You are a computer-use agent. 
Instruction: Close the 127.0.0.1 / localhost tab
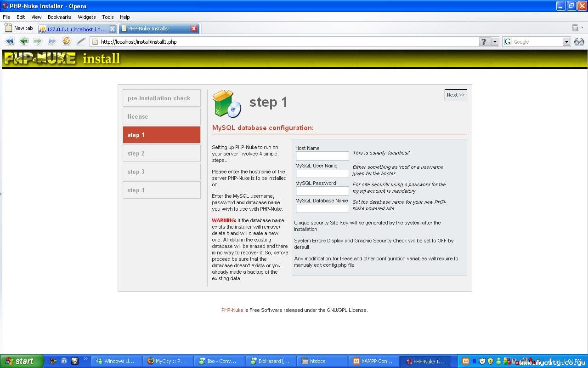point(113,29)
